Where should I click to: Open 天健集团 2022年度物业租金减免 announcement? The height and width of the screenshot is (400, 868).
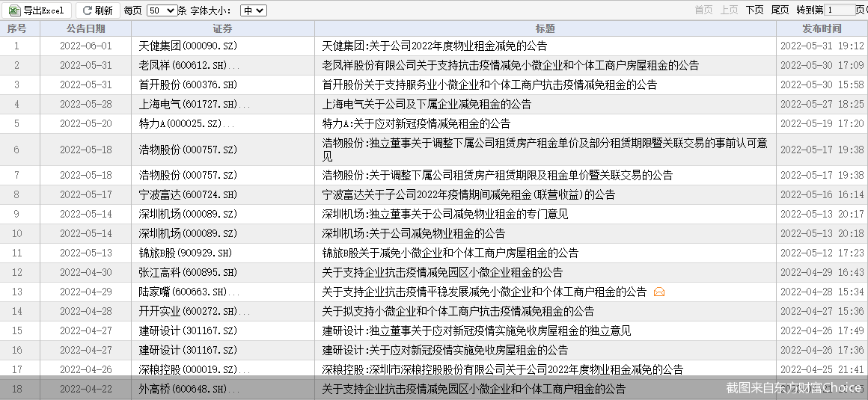tap(434, 46)
